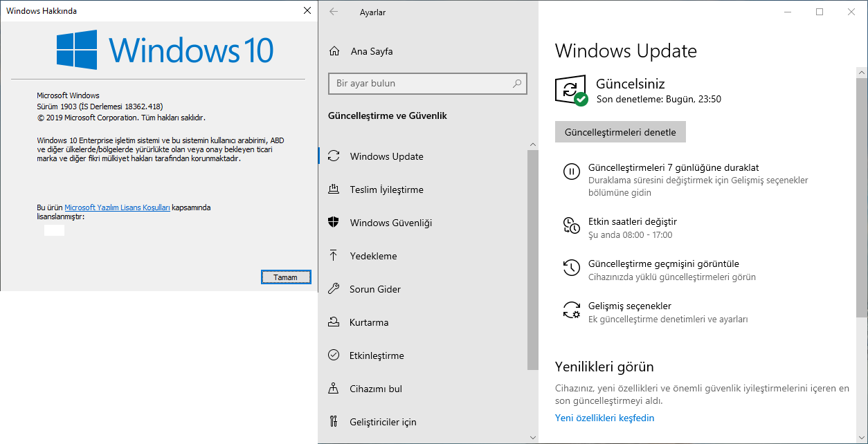Click 'Ayarlar' window title text
Image resolution: width=868 pixels, height=444 pixels.
(373, 12)
